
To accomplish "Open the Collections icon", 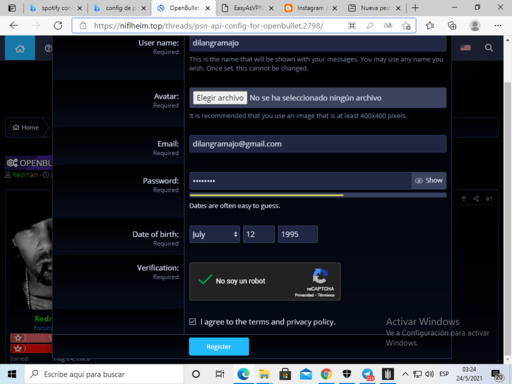I will 452,25.
